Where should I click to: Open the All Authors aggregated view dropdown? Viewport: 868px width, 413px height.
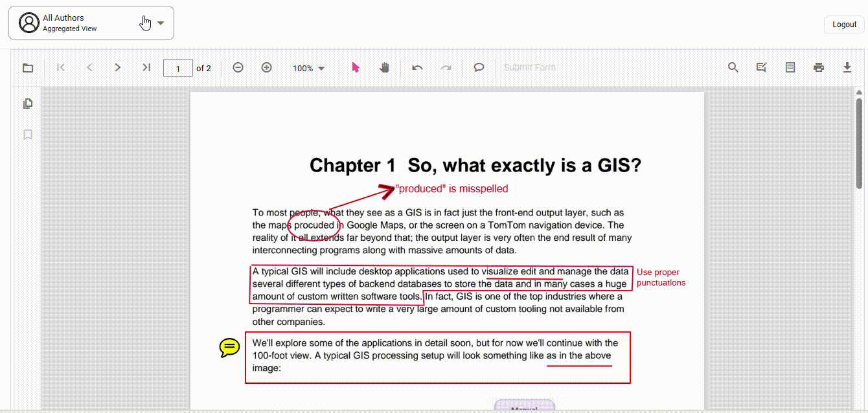(160, 23)
